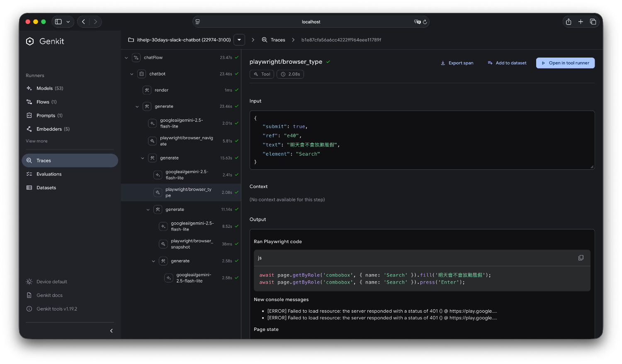The width and height of the screenshot is (622, 364).
Task: Click the Genkit tools v1.19.2 info
Action: [x=52, y=309]
